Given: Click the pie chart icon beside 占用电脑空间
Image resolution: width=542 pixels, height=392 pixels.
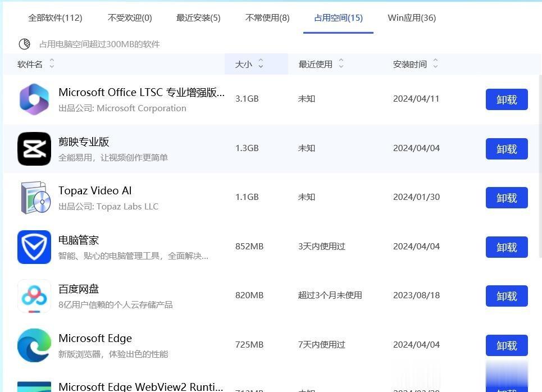Looking at the screenshot, I should tap(24, 44).
